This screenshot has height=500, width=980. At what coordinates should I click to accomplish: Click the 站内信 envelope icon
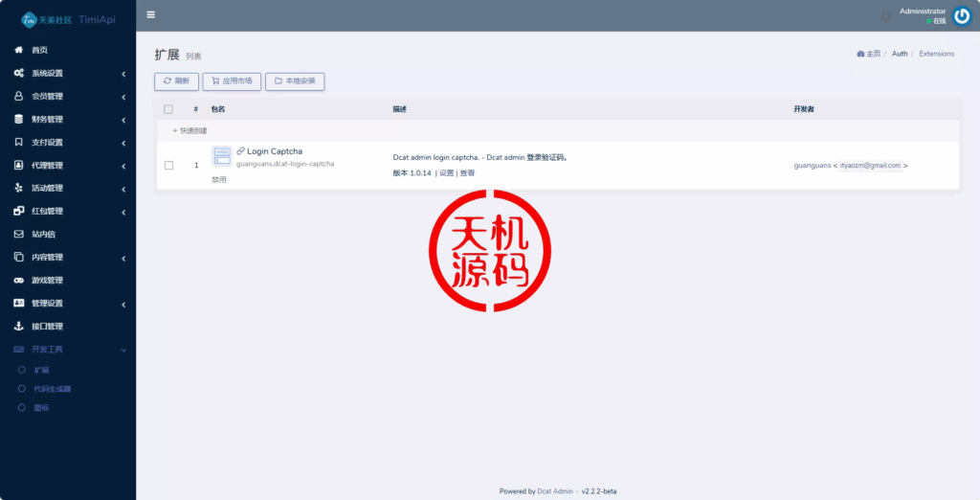(19, 234)
